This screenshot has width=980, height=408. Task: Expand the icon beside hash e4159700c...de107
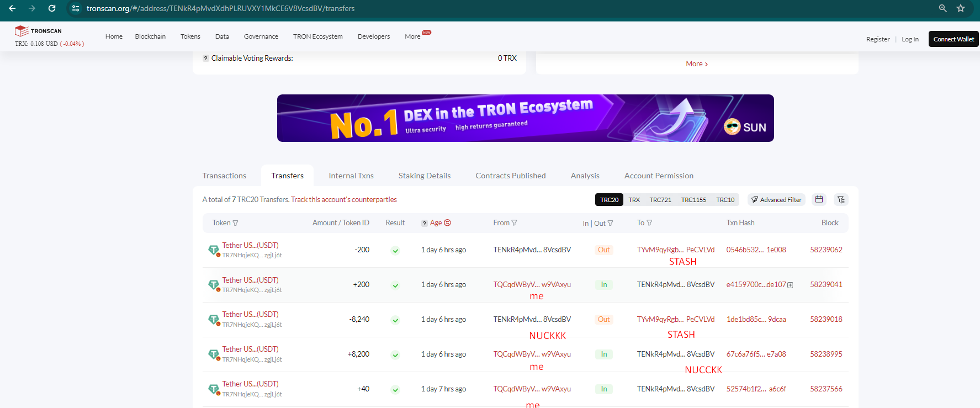click(x=790, y=285)
